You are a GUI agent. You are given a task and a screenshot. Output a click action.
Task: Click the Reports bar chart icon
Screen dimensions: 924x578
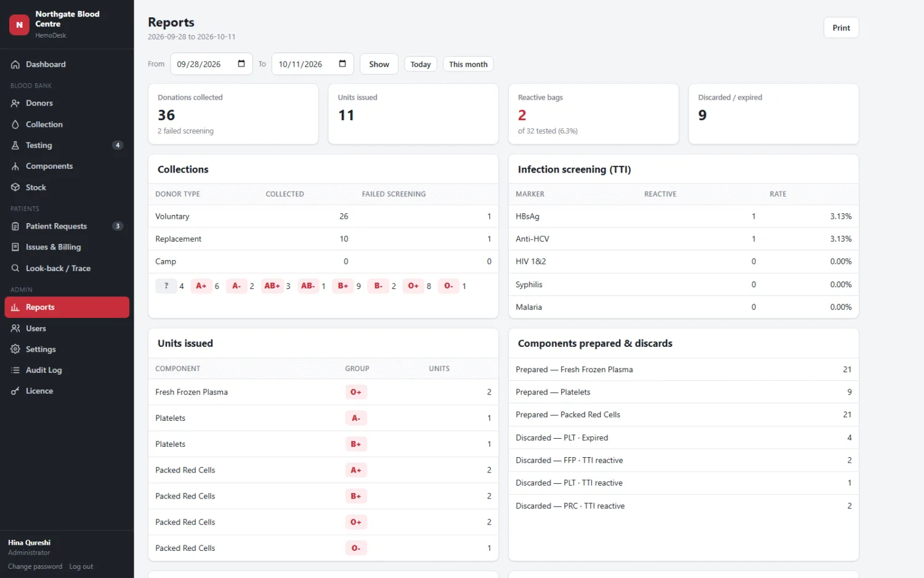tap(15, 307)
